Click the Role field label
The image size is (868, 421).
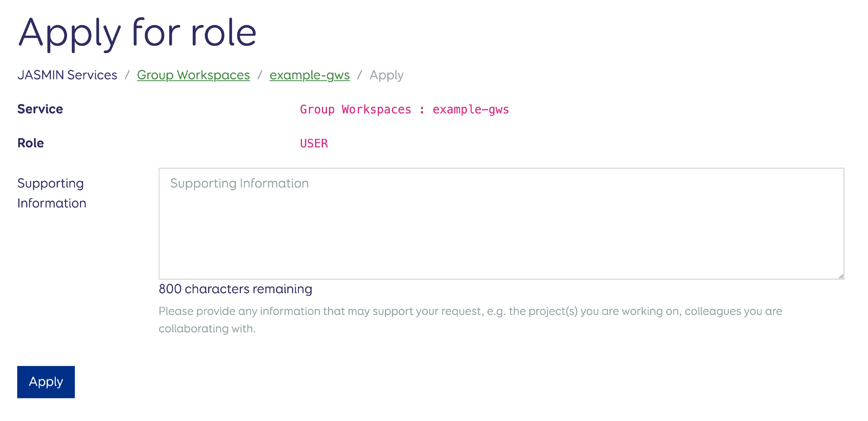point(30,143)
